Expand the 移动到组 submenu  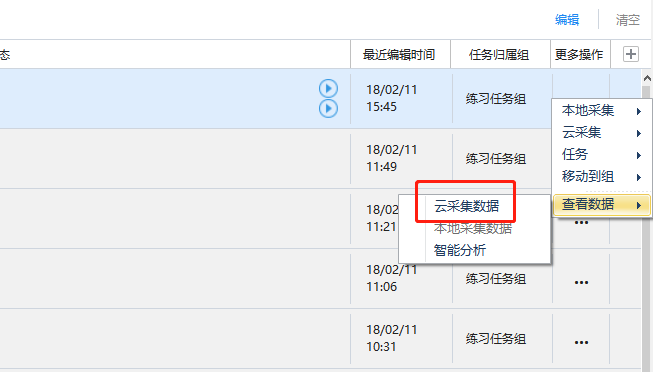coord(601,177)
